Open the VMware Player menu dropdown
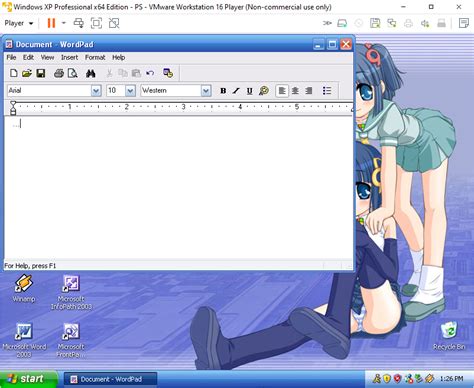This screenshot has width=474, height=388. pyautogui.click(x=19, y=23)
